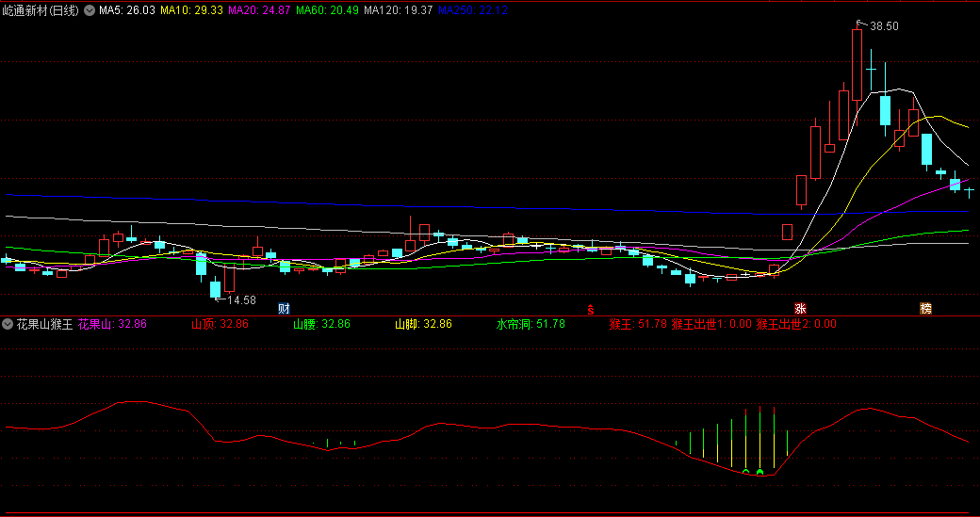Image resolution: width=980 pixels, height=517 pixels.
Task: Select the 花果山: 32.86 value
Action: (x=112, y=324)
